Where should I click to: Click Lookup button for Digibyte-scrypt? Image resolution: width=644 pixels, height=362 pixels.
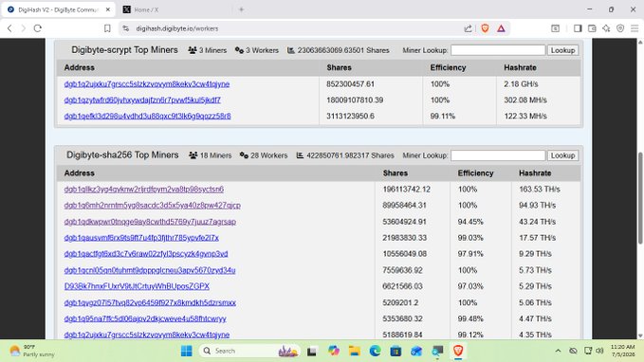pyautogui.click(x=562, y=50)
